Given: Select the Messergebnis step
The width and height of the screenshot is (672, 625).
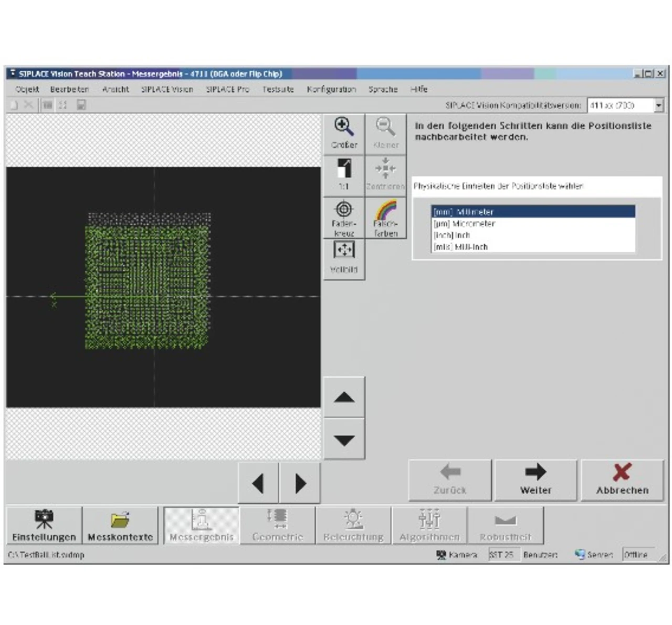Looking at the screenshot, I should pyautogui.click(x=202, y=525).
